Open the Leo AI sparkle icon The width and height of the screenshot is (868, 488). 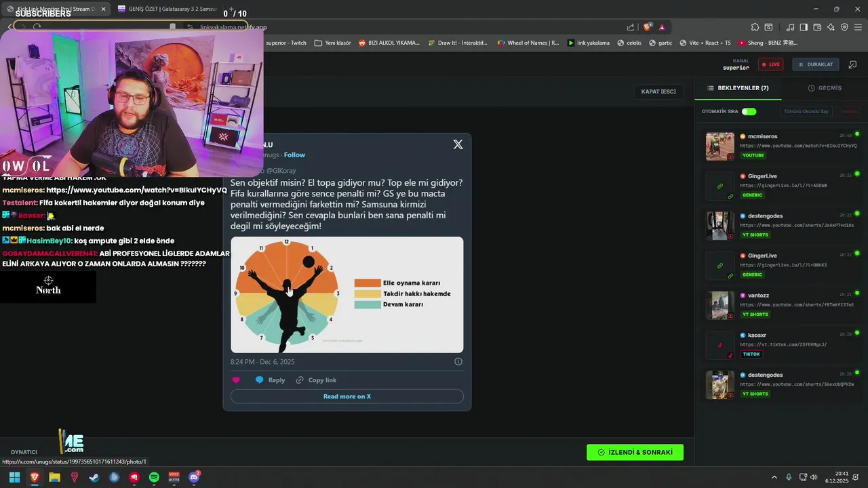(x=831, y=27)
